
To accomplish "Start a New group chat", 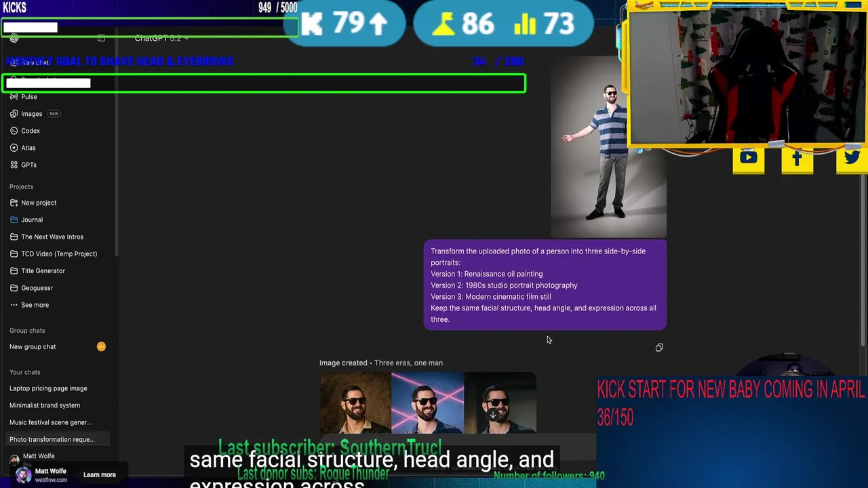I will [33, 346].
